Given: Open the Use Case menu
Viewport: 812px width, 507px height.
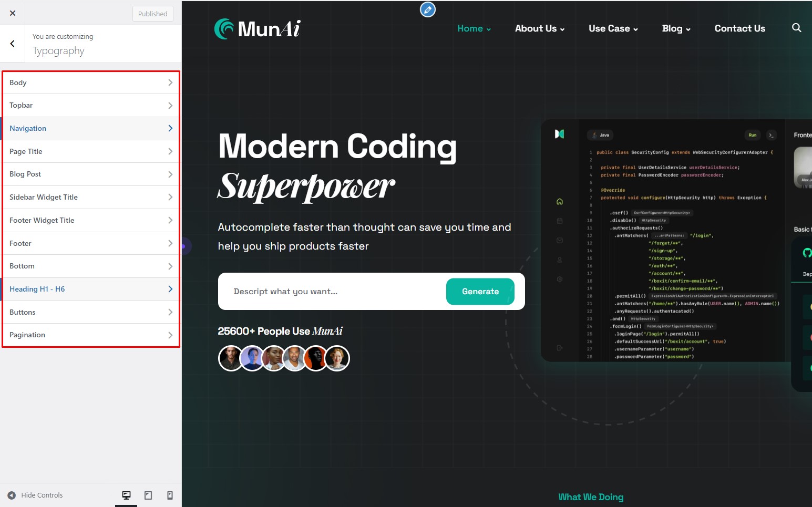Looking at the screenshot, I should (613, 28).
